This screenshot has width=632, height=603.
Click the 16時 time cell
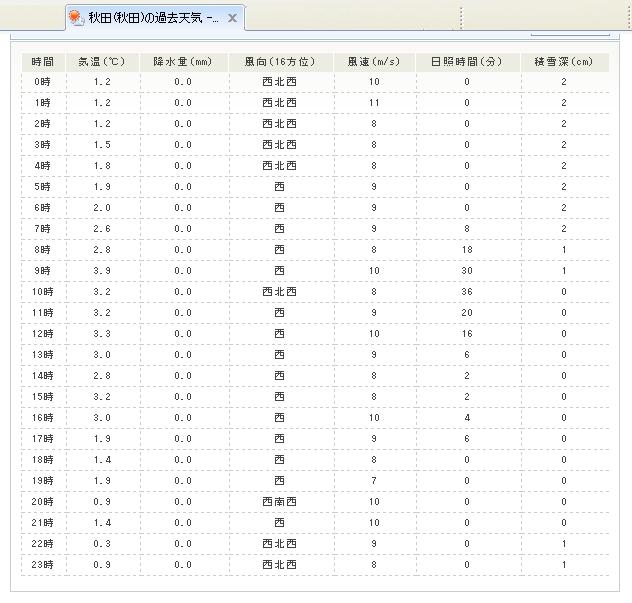pyautogui.click(x=42, y=418)
